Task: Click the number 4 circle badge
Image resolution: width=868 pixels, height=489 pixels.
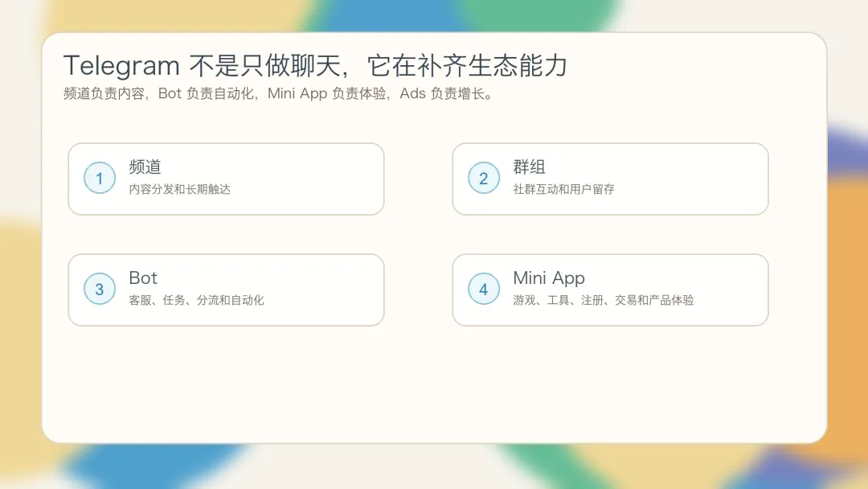Action: [x=484, y=289]
